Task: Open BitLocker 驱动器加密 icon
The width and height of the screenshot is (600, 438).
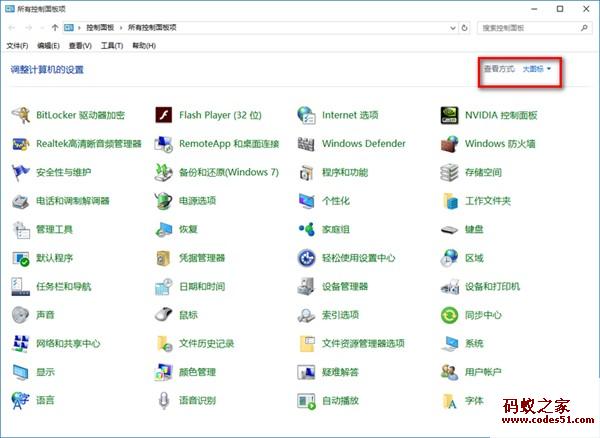Action: 21,115
